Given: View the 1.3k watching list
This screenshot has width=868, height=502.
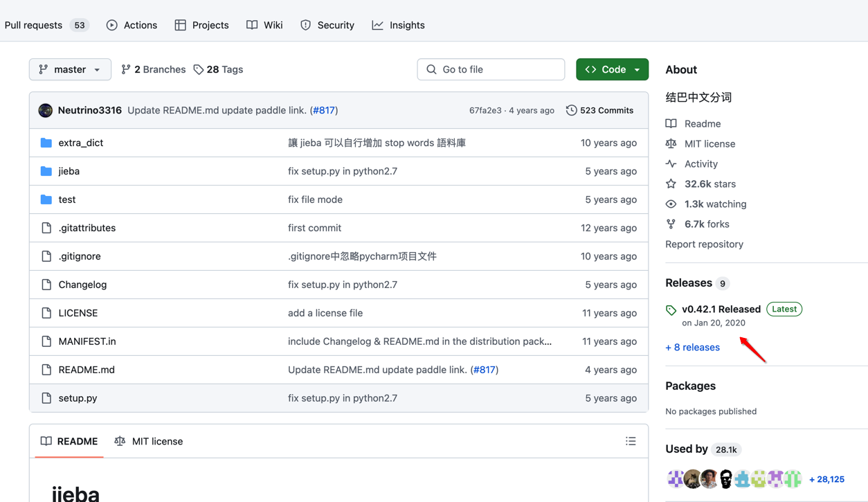Looking at the screenshot, I should (715, 204).
